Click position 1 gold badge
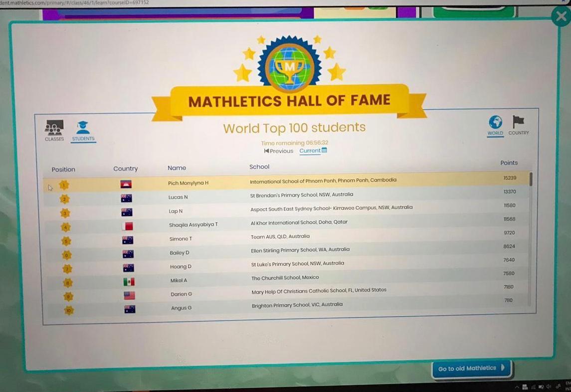Viewport: 571px width, 392px height. (64, 185)
